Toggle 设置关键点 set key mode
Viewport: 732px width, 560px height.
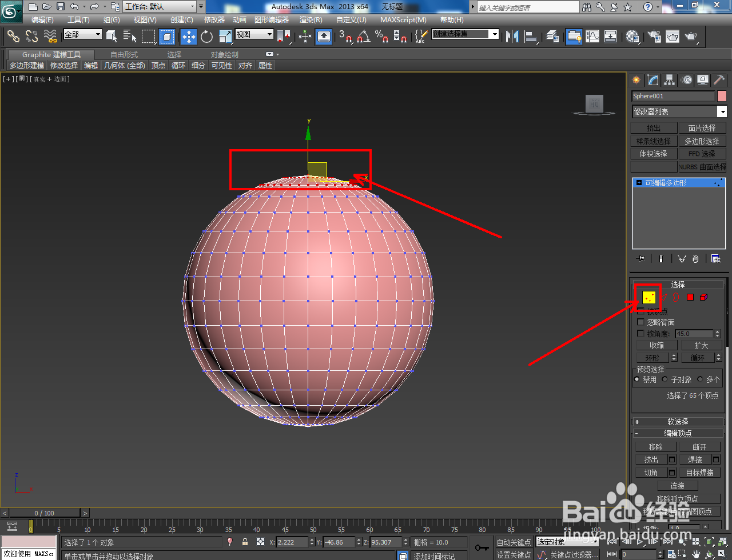click(514, 554)
